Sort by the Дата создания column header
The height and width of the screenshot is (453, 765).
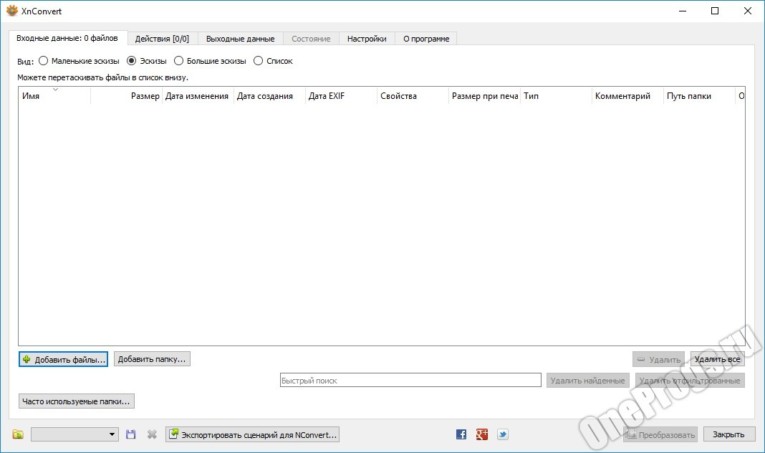coord(269,96)
